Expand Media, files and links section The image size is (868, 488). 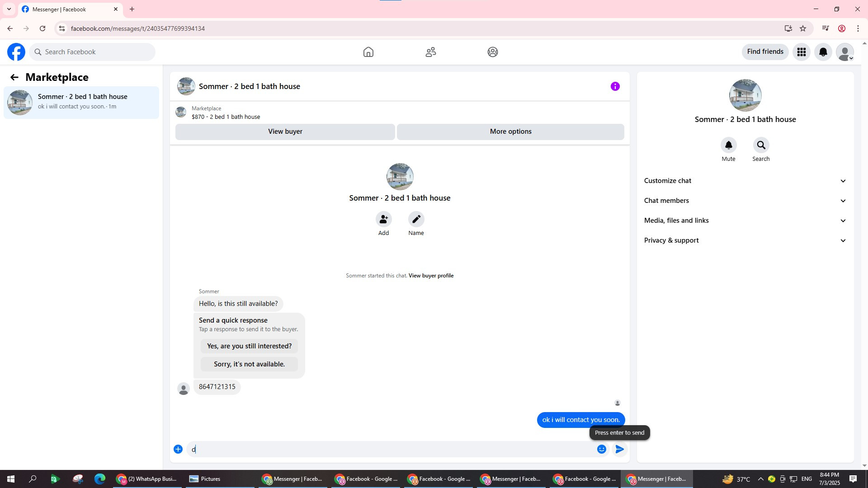click(745, 221)
